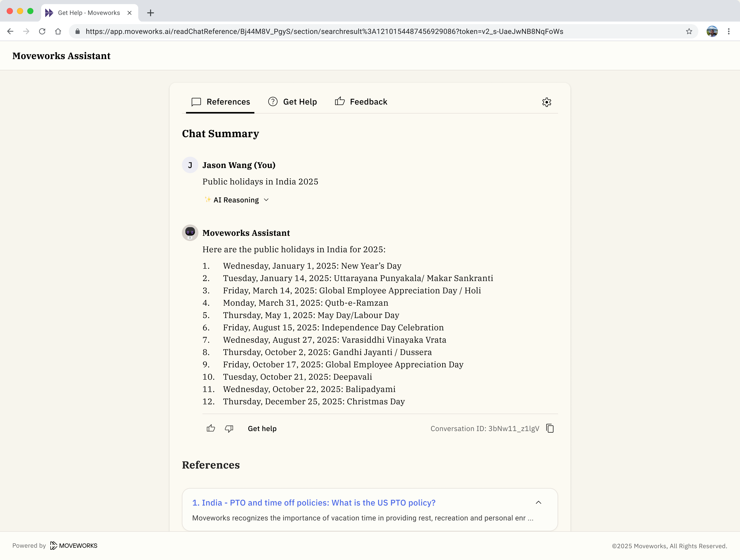The width and height of the screenshot is (740, 560).
Task: Open the browser profile avatar
Action: (712, 31)
